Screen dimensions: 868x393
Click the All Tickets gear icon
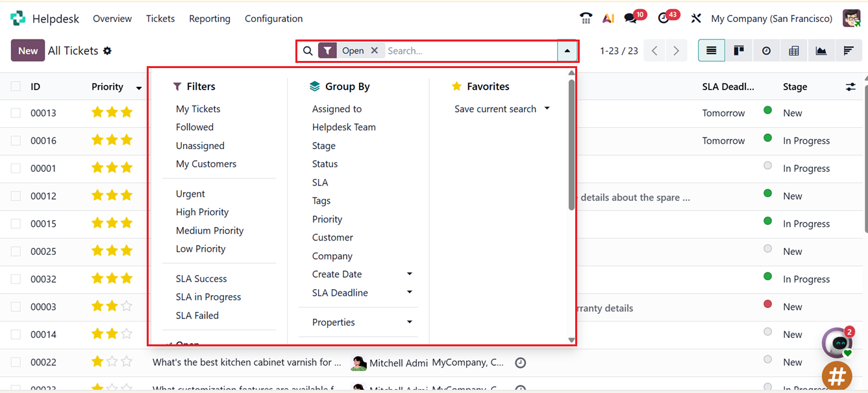[108, 51]
